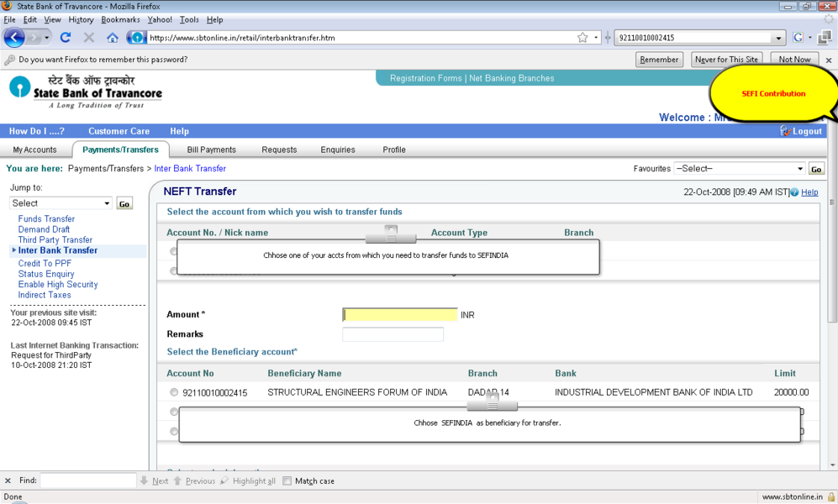838x504 pixels.
Task: Enable the Match case checkbox
Action: click(287, 481)
